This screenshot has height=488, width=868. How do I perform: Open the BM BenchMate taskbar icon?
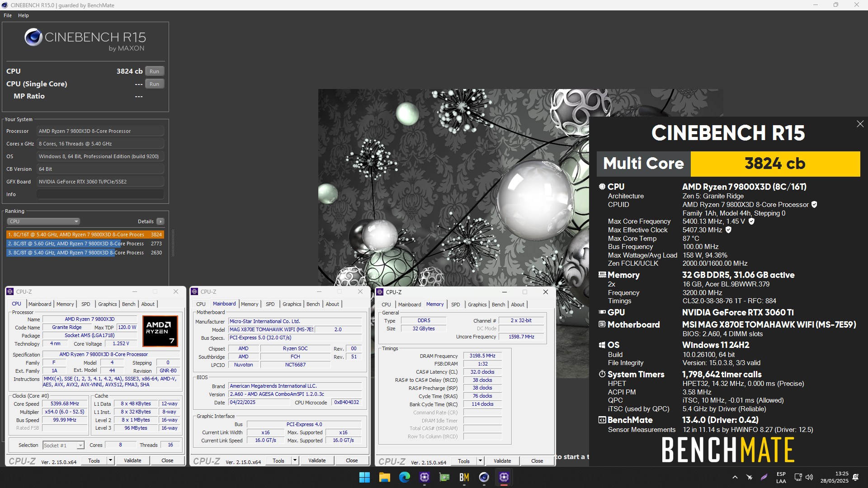point(464,477)
